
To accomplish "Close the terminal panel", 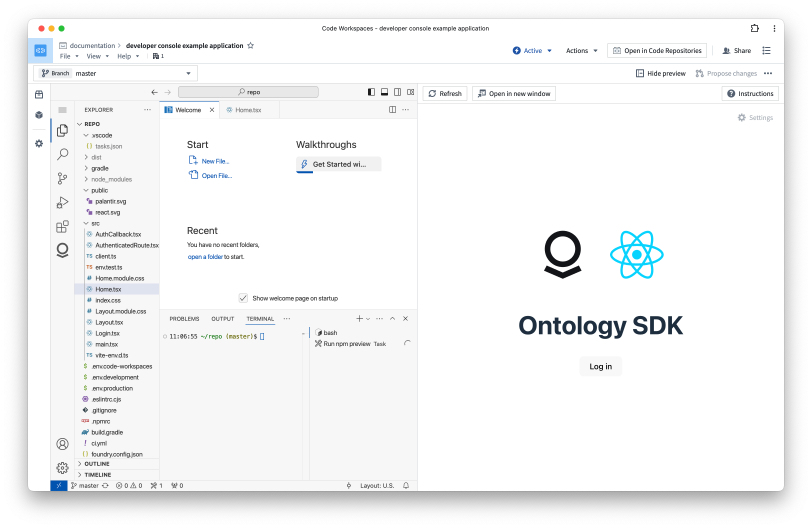I will [405, 319].
